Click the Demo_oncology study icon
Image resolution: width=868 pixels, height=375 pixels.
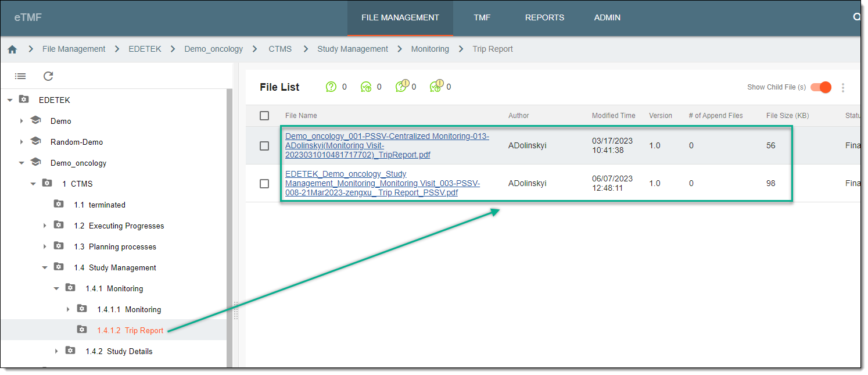pyautogui.click(x=35, y=162)
